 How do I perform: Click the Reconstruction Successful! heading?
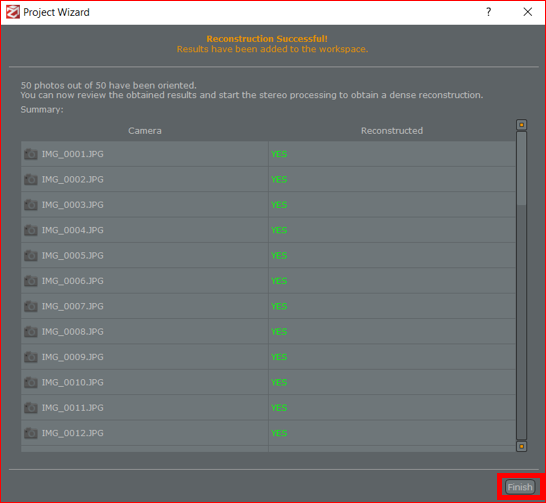pyautogui.click(x=267, y=39)
